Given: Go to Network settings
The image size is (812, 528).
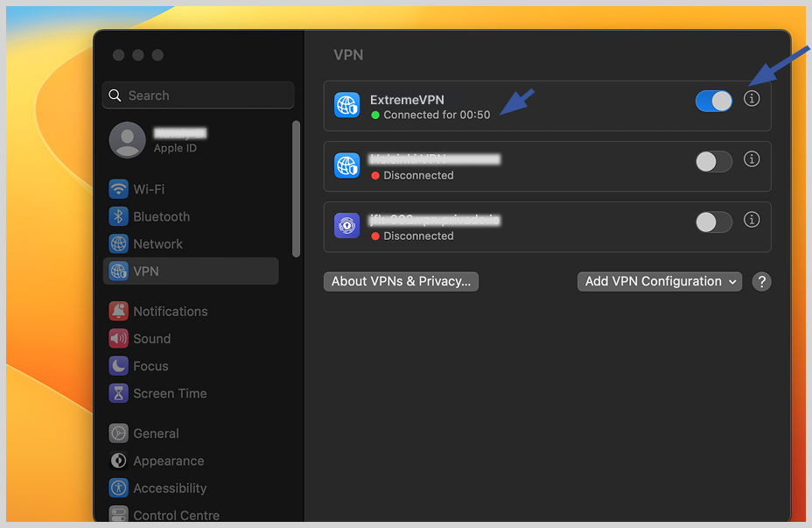Looking at the screenshot, I should click(x=191, y=243).
